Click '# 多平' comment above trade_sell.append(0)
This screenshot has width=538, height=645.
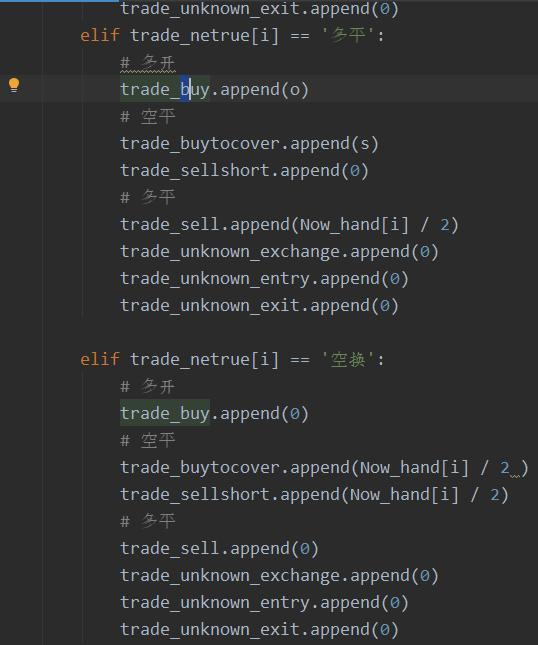pos(148,522)
